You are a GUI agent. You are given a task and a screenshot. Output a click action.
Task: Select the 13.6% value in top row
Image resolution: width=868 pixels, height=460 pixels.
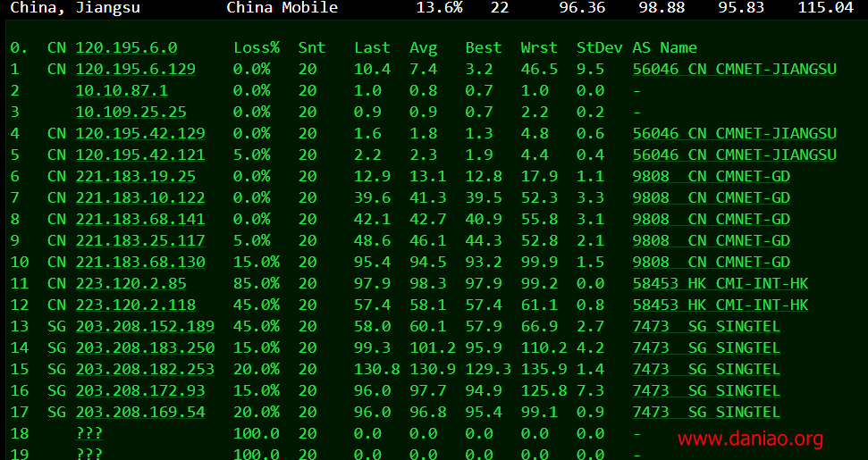[440, 8]
